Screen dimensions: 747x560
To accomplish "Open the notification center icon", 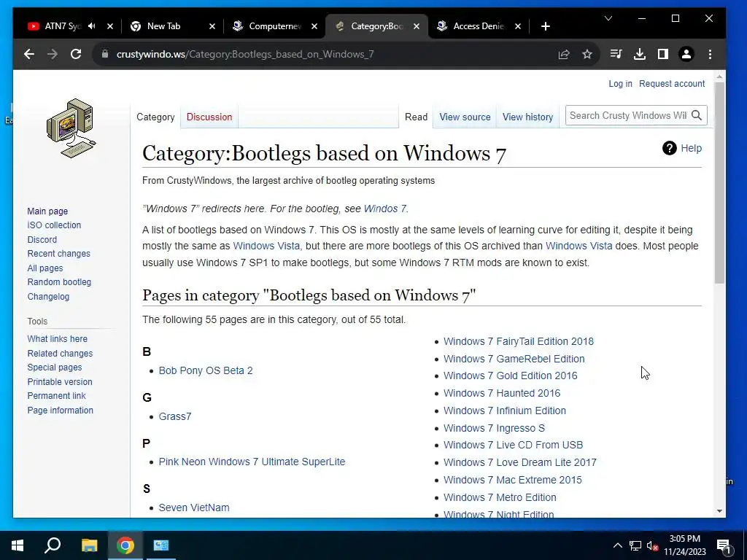I will coord(723,546).
